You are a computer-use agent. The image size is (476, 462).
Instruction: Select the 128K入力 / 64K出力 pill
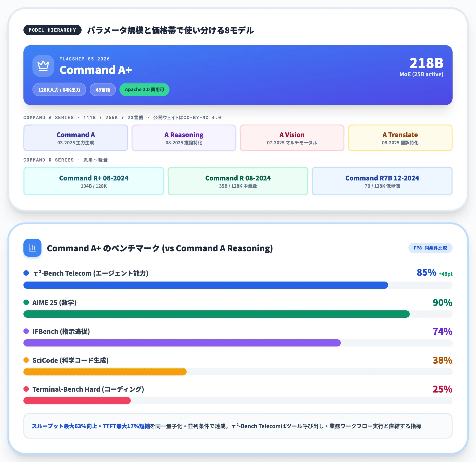(x=59, y=90)
